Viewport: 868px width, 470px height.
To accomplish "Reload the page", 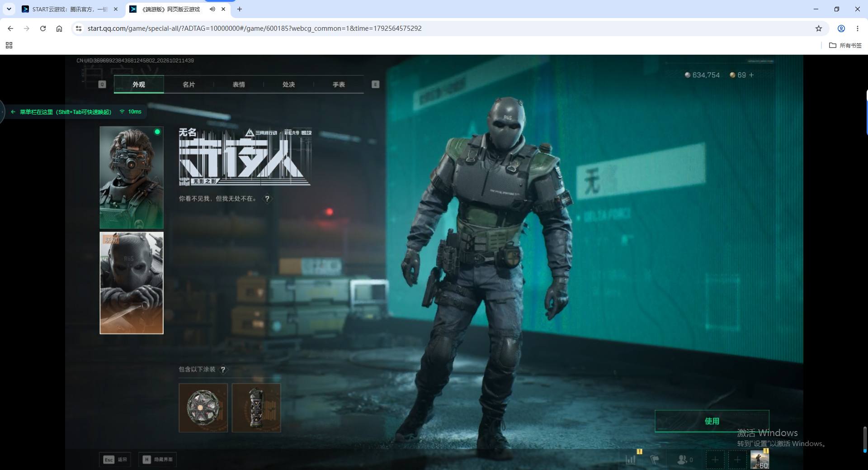I will pyautogui.click(x=43, y=28).
